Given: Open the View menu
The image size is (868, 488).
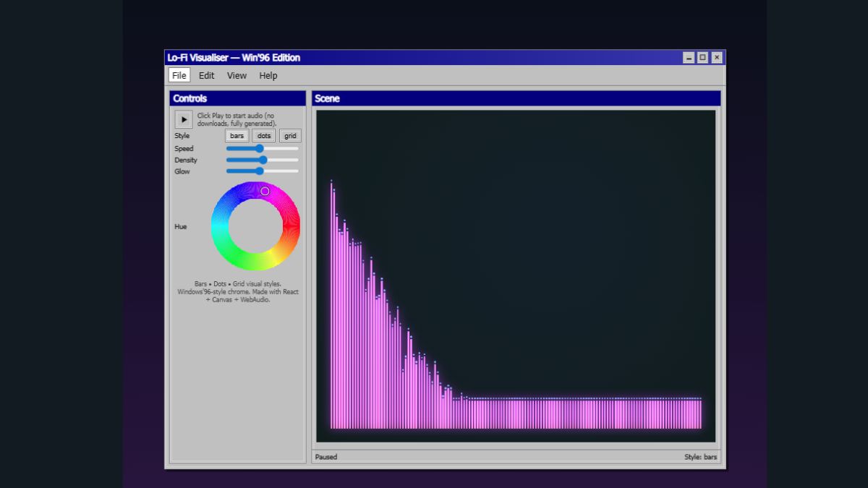Looking at the screenshot, I should pyautogui.click(x=237, y=75).
